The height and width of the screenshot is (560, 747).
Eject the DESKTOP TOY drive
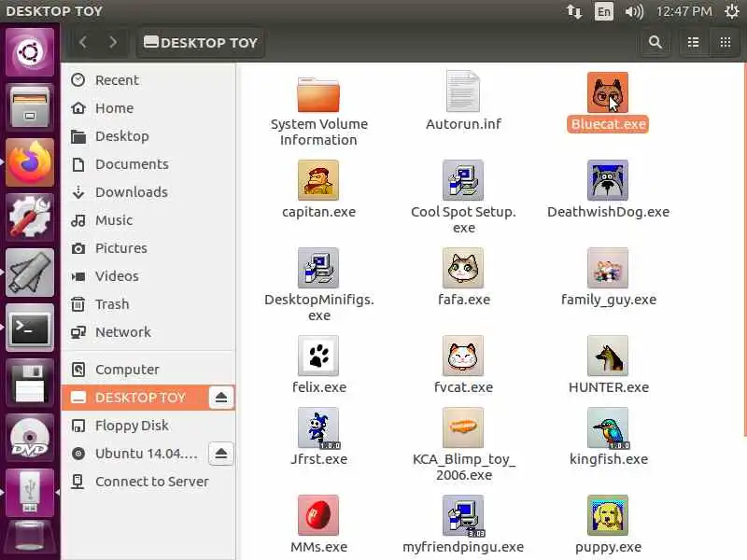(221, 398)
